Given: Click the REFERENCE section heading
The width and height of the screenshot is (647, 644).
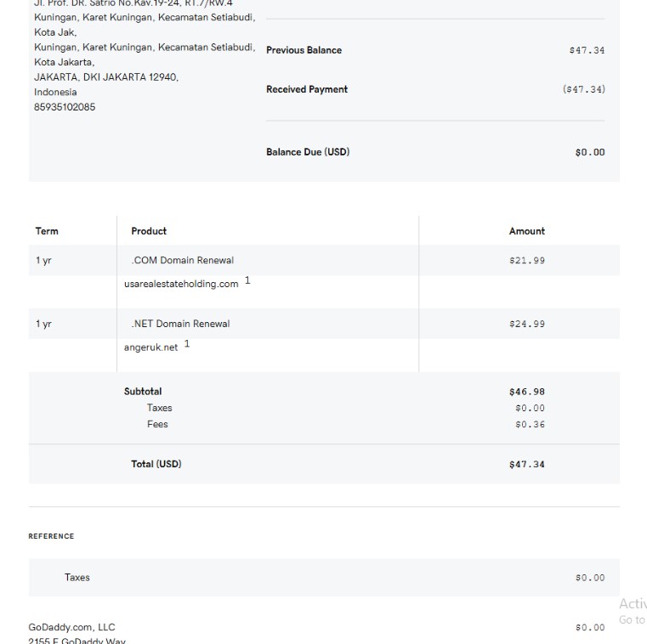Looking at the screenshot, I should [x=51, y=536].
